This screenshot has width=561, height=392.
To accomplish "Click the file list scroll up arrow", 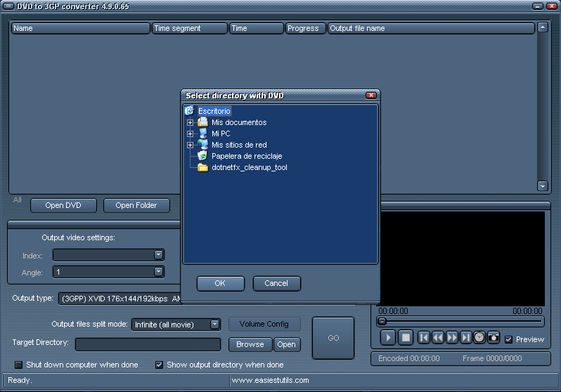I will point(543,27).
